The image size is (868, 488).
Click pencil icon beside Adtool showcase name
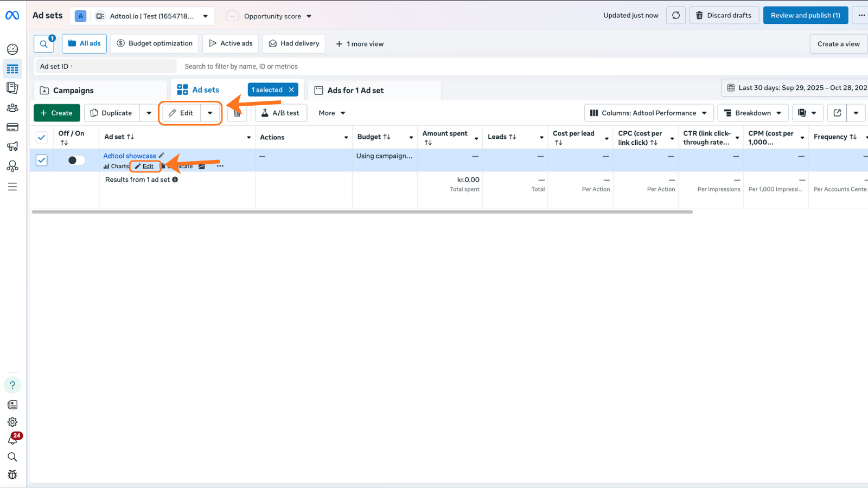(161, 156)
